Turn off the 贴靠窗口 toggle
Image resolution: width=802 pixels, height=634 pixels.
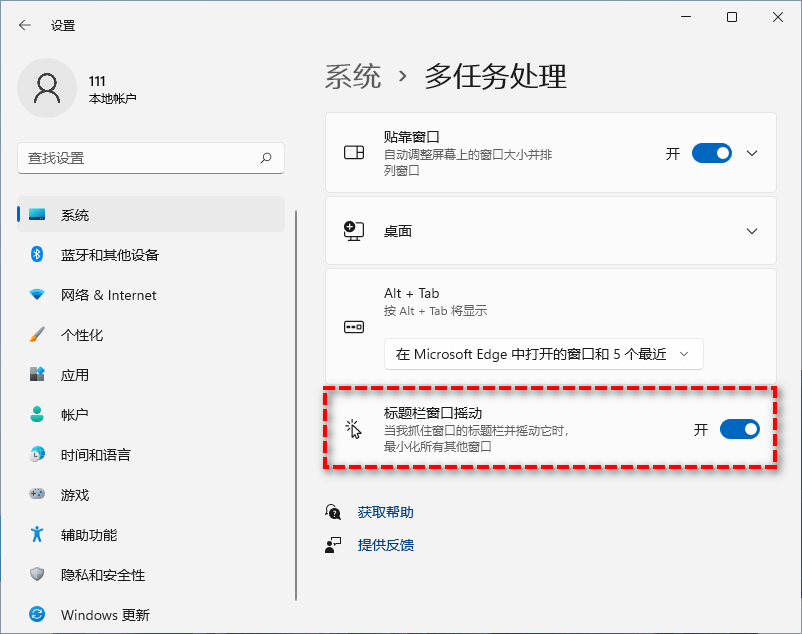711,153
